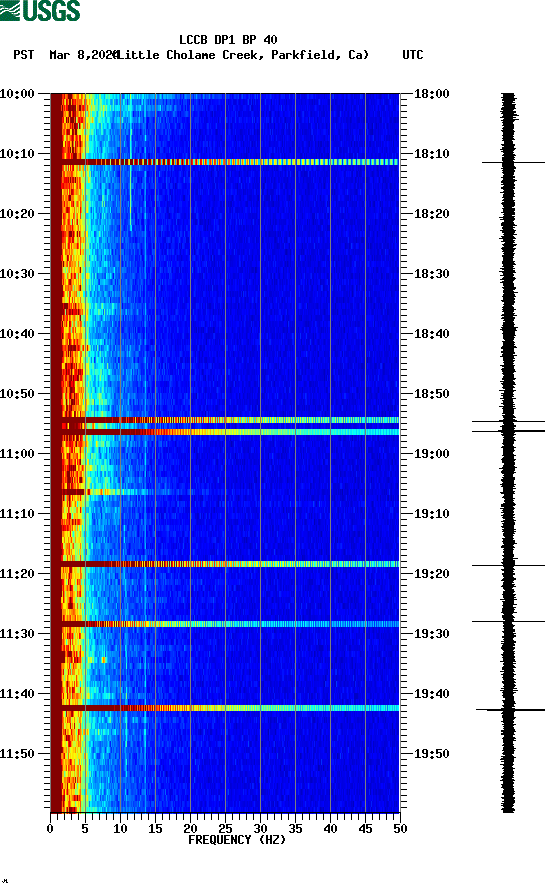
Task: Click the broadband event band near 10:11 in spectrogram
Action: click(x=225, y=162)
